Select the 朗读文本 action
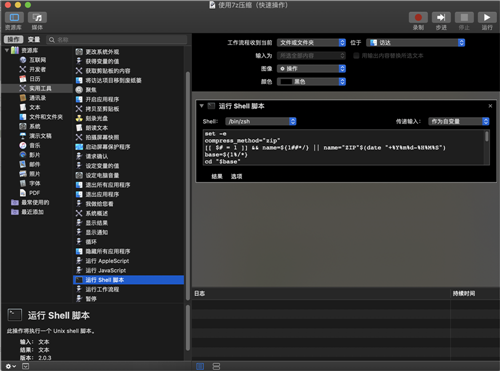Screen dimensions: 500x371 [x=92, y=128]
